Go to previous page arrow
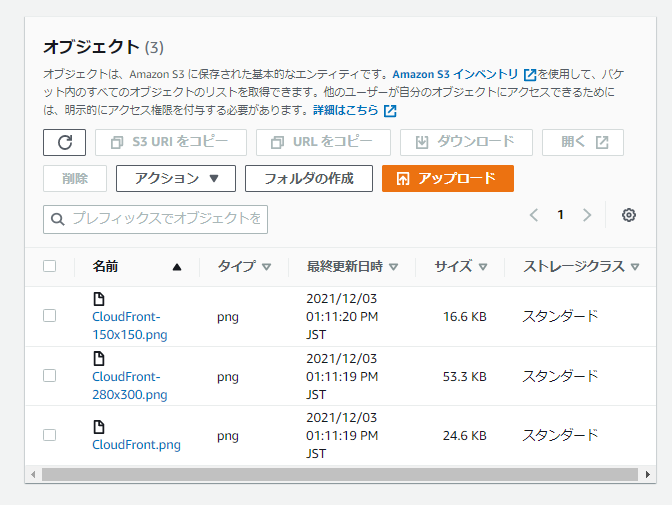 534,215
